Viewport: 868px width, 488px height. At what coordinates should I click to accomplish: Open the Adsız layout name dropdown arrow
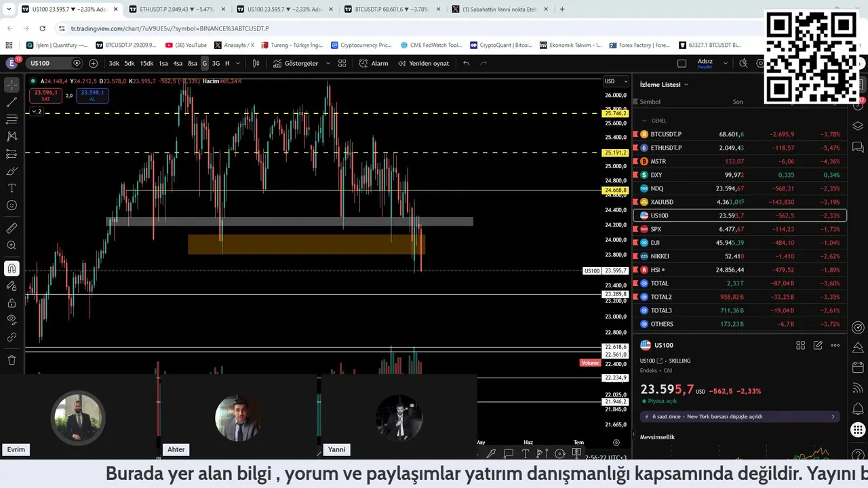[726, 63]
